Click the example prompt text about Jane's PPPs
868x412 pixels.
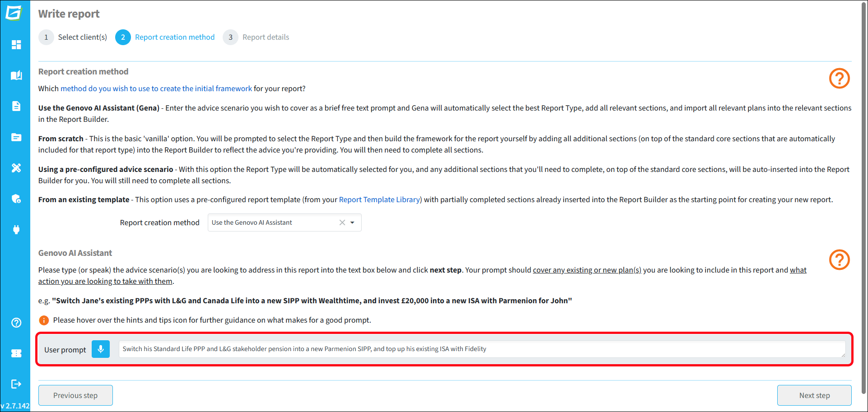point(312,301)
